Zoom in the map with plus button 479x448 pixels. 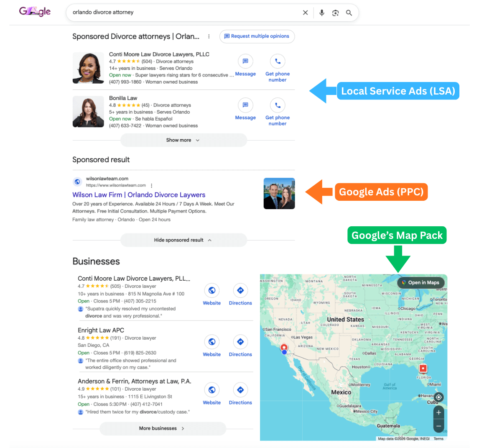point(439,412)
